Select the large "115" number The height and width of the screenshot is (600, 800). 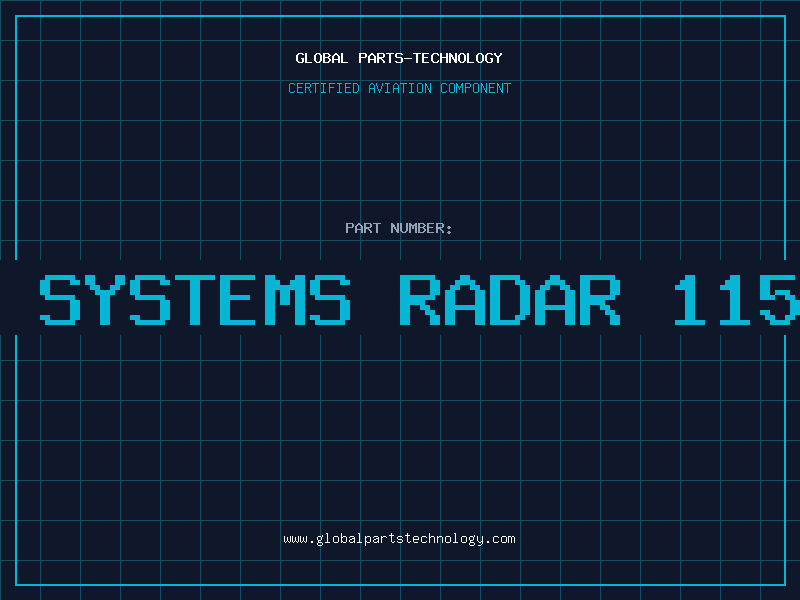[736, 298]
